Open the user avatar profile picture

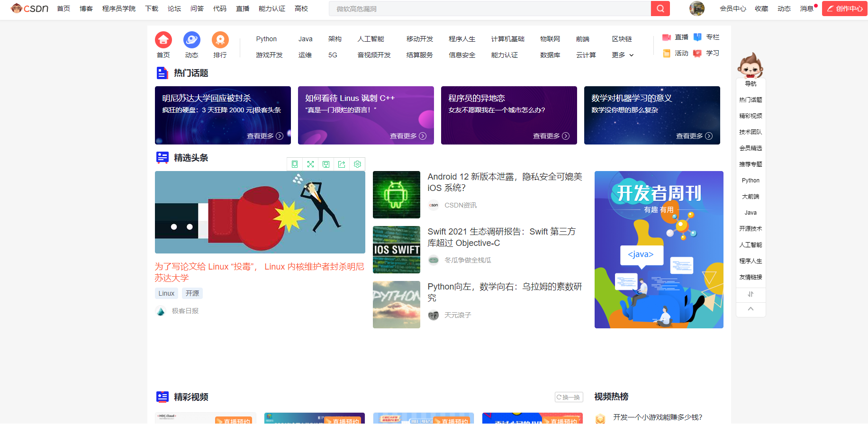pyautogui.click(x=696, y=9)
